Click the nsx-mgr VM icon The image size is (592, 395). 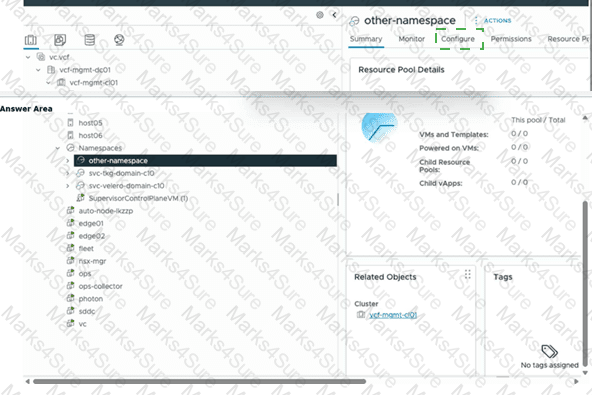tap(70, 261)
